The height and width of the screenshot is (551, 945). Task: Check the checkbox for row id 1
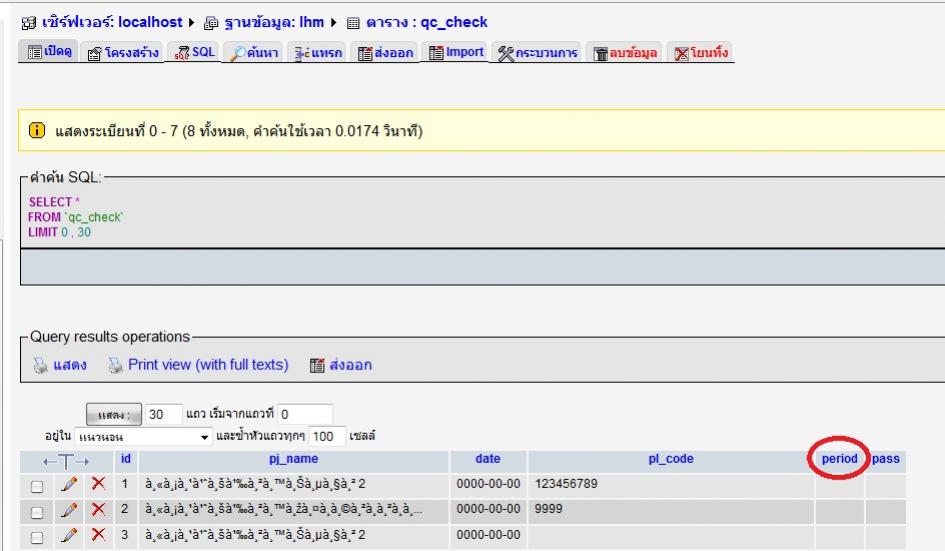[x=37, y=486]
